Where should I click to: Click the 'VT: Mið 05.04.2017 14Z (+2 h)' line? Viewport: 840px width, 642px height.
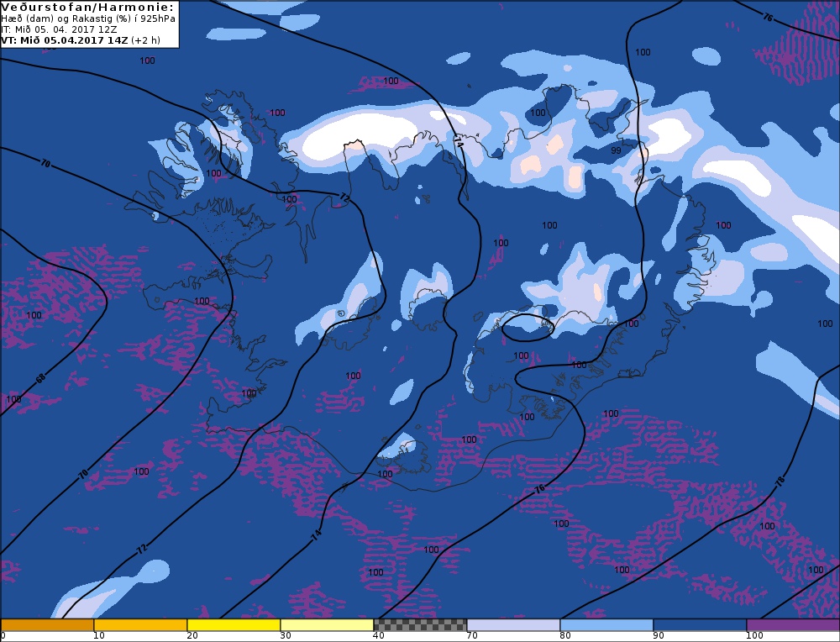(81, 40)
